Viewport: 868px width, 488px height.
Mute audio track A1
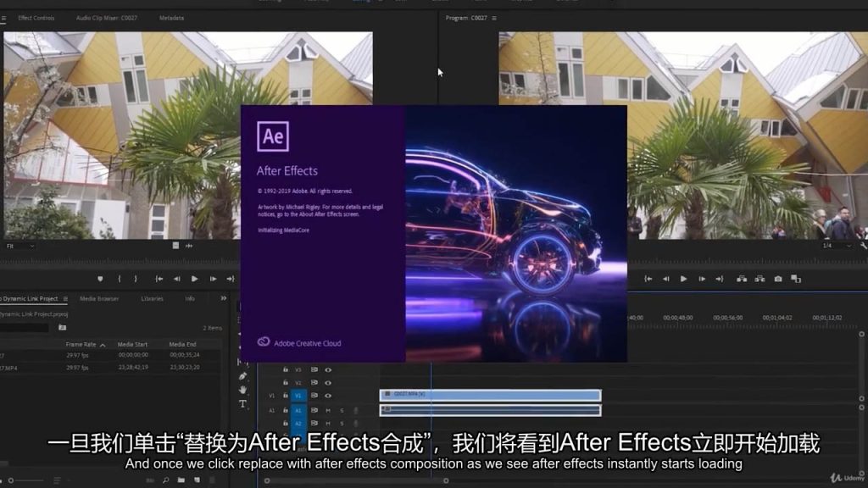pos(328,410)
